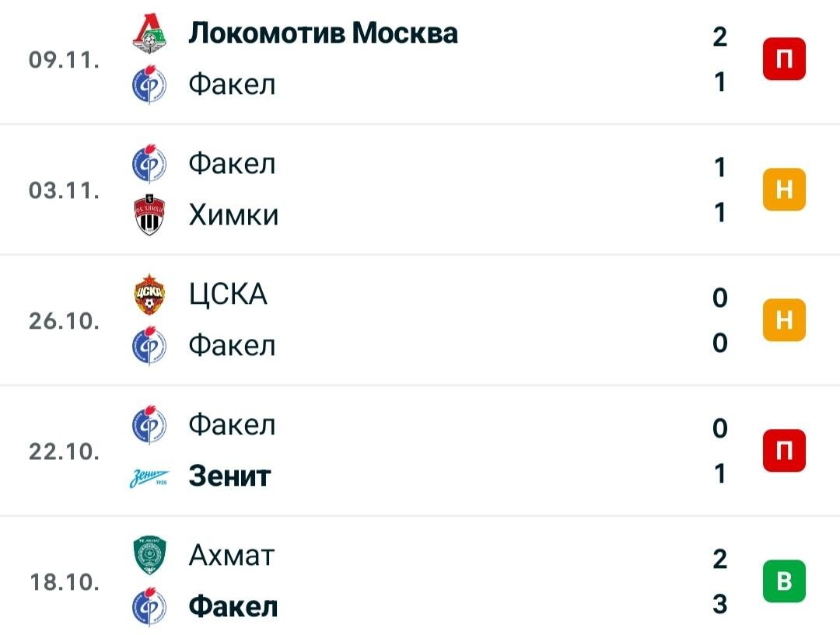The image size is (840, 635).
Task: Open the ЦСКА team name link
Action: point(228,295)
